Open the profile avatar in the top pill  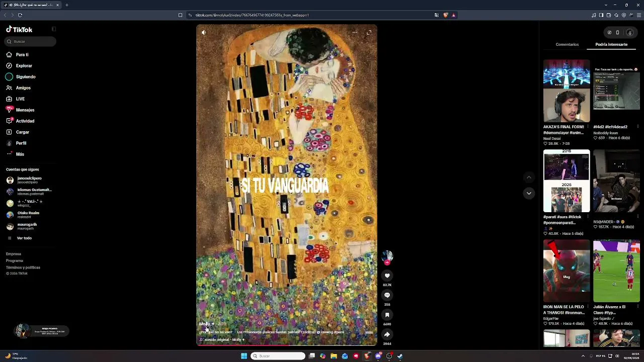point(629,33)
